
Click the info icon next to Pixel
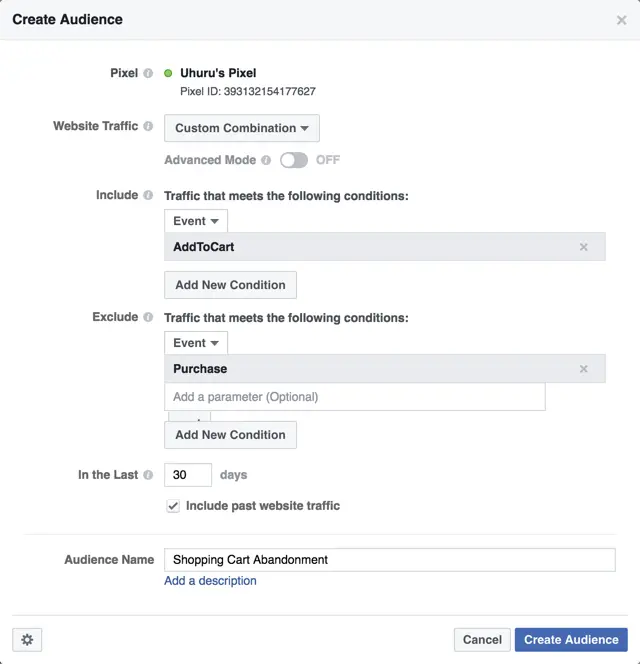(x=148, y=73)
